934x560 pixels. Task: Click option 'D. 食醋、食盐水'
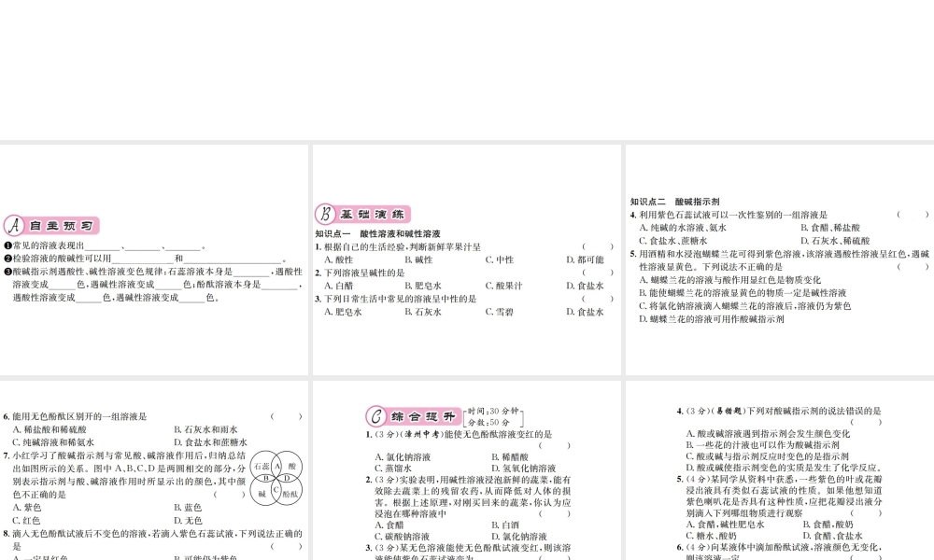coord(832,536)
